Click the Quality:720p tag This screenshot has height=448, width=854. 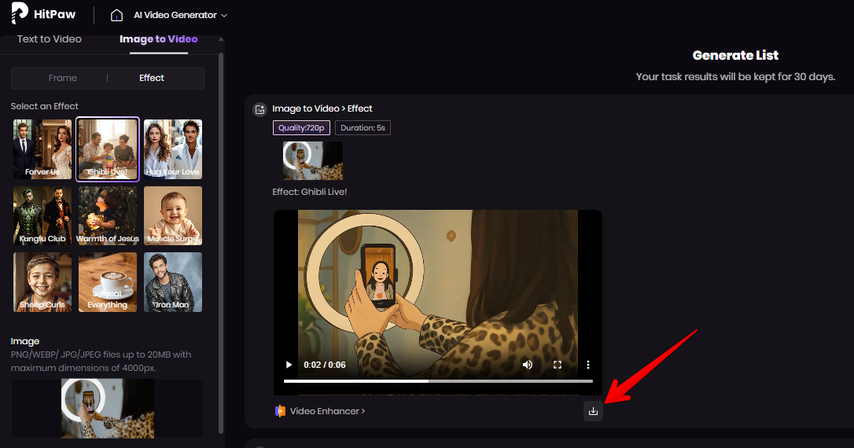pos(301,128)
